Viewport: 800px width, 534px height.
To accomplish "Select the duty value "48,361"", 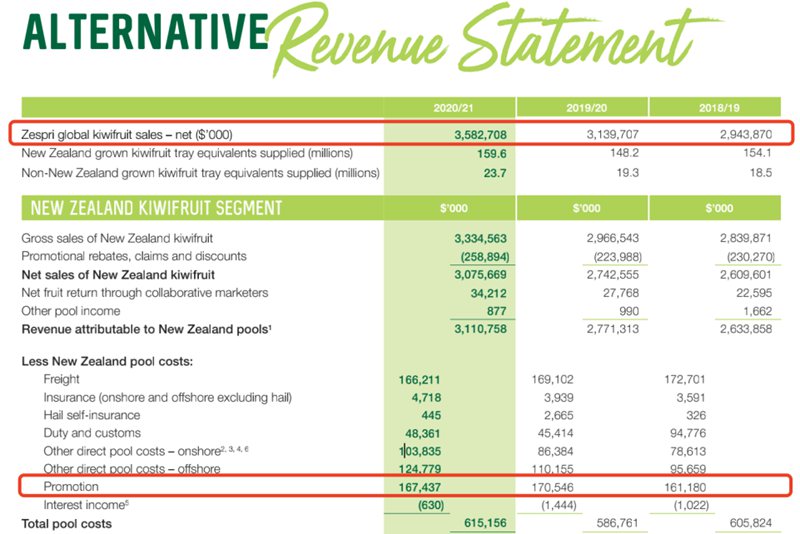I will (x=422, y=434).
